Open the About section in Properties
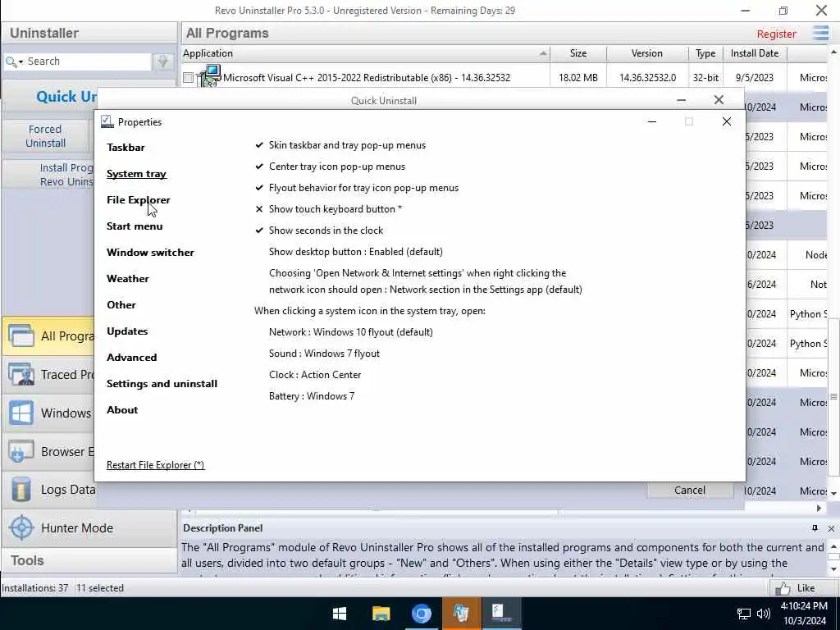The width and height of the screenshot is (840, 630). [122, 410]
